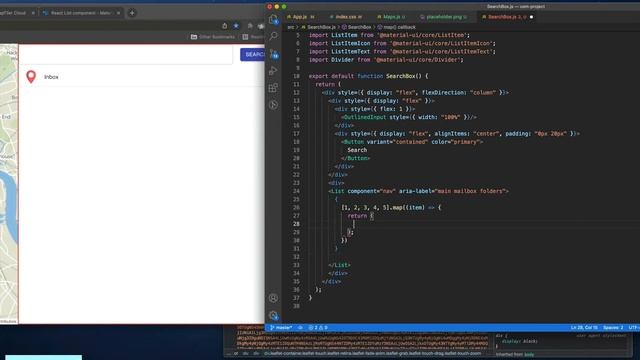Click line number 10 in the gutter
This screenshot has height=360, width=640.
pos(296,76)
